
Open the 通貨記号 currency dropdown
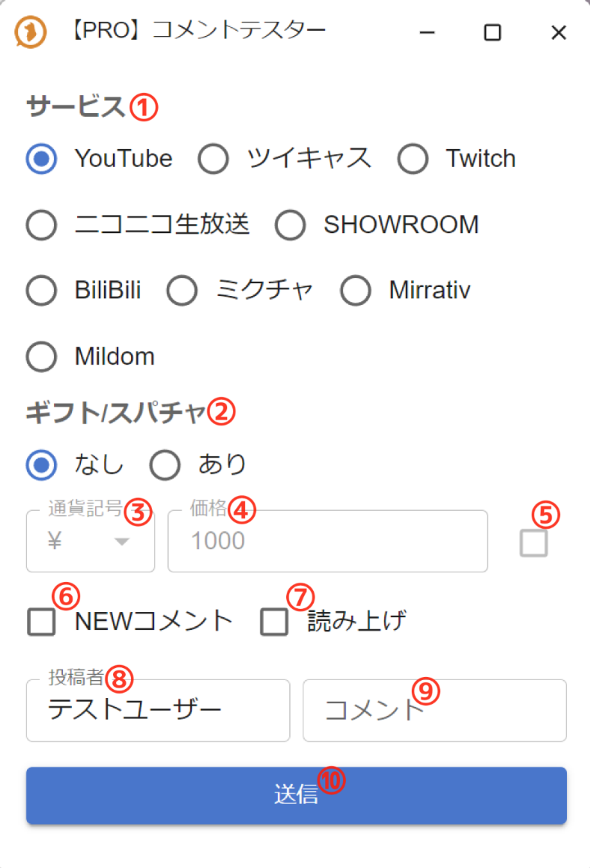[90, 541]
